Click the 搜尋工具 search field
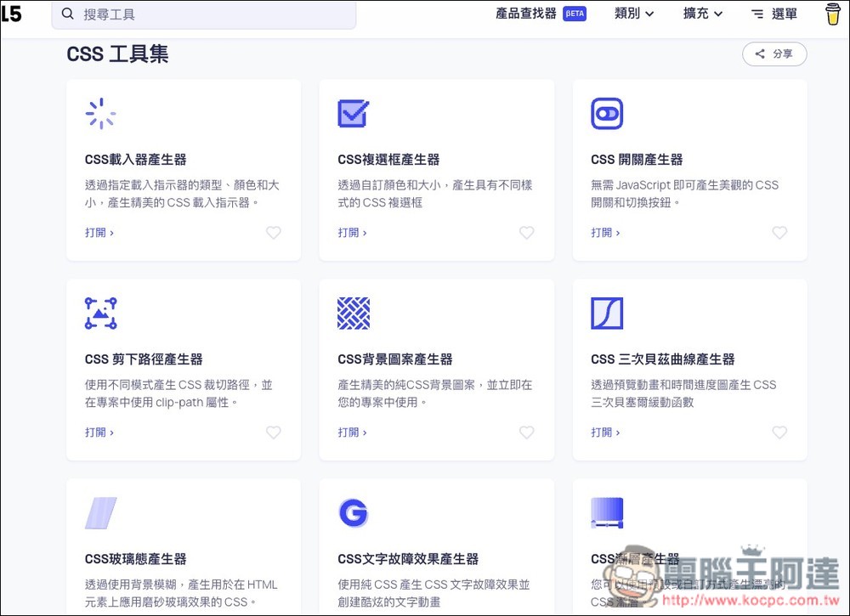The height and width of the screenshot is (616, 850). pos(204,14)
